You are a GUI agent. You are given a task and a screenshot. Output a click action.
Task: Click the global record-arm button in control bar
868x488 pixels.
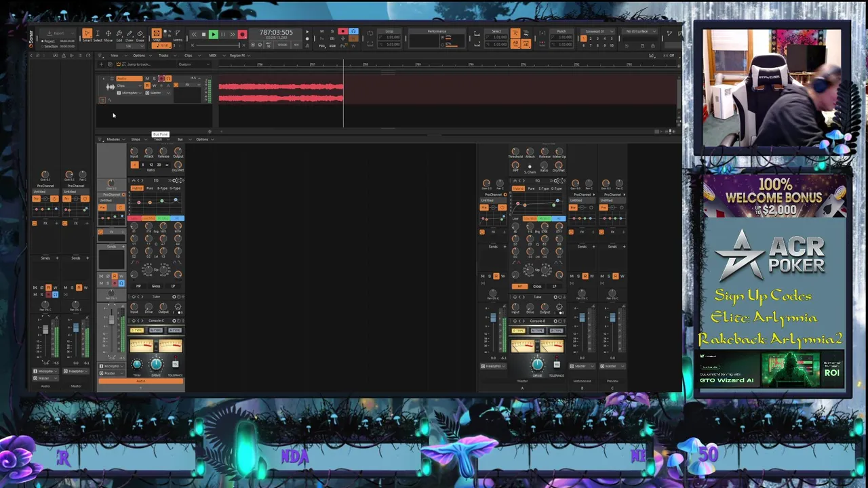coord(342,31)
